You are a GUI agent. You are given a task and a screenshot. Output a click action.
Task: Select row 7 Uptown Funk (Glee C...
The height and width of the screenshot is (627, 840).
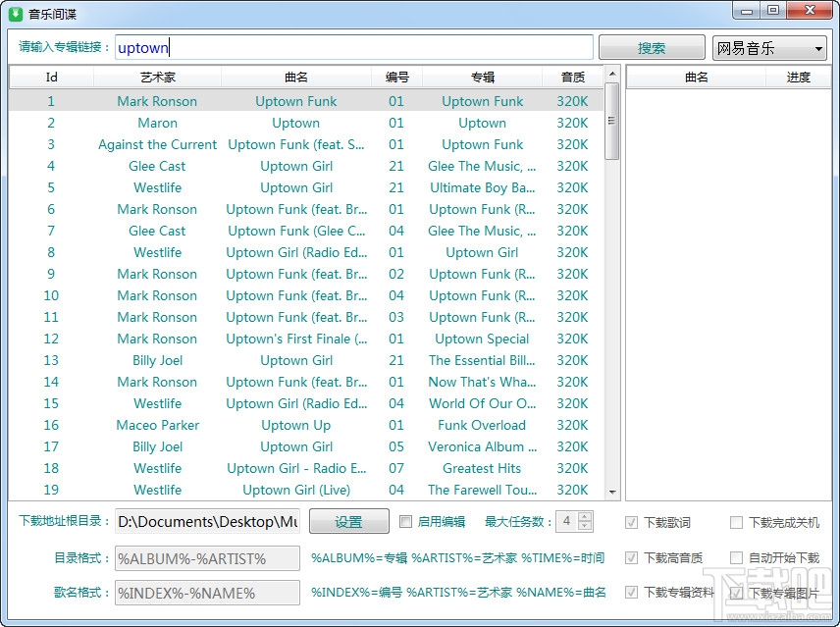296,231
